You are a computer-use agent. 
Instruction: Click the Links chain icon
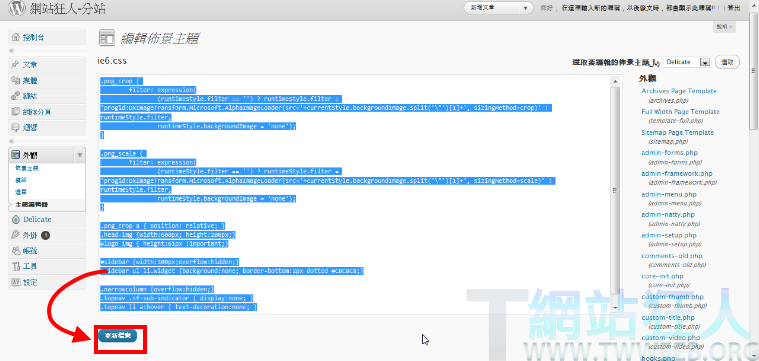click(x=15, y=96)
